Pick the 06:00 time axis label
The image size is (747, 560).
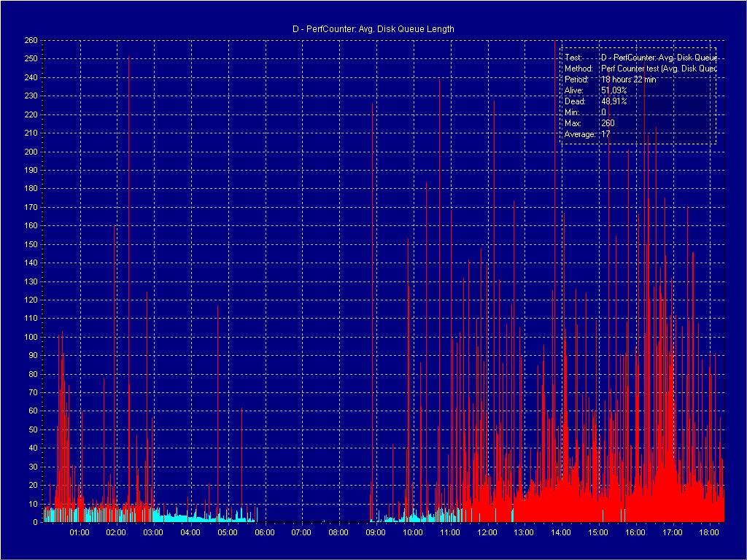[x=264, y=532]
